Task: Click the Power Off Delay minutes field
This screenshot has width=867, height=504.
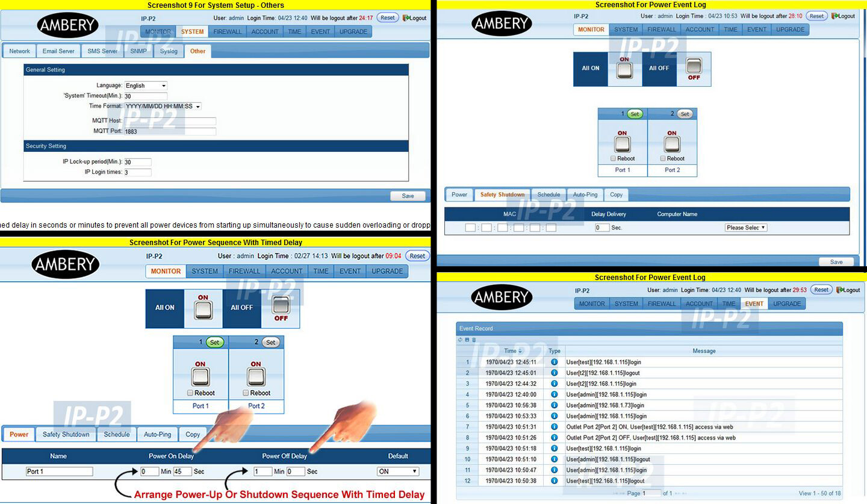Action: 263,471
